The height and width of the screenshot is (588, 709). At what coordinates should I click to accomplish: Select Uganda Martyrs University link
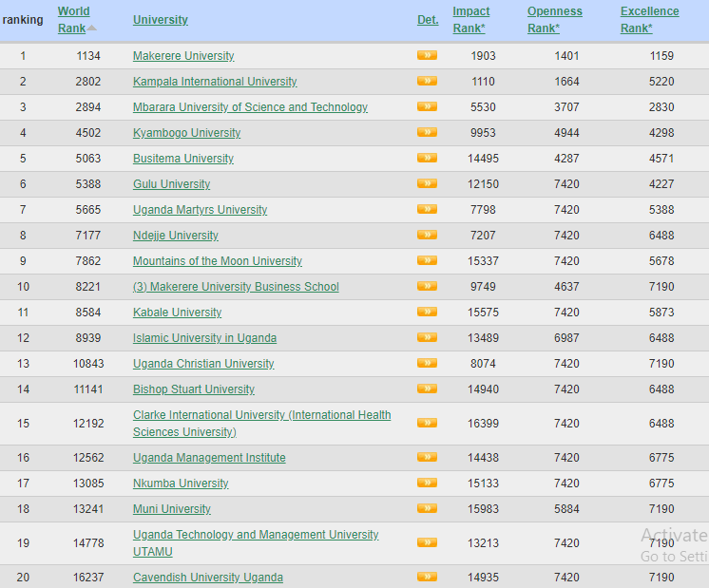pyautogui.click(x=200, y=210)
